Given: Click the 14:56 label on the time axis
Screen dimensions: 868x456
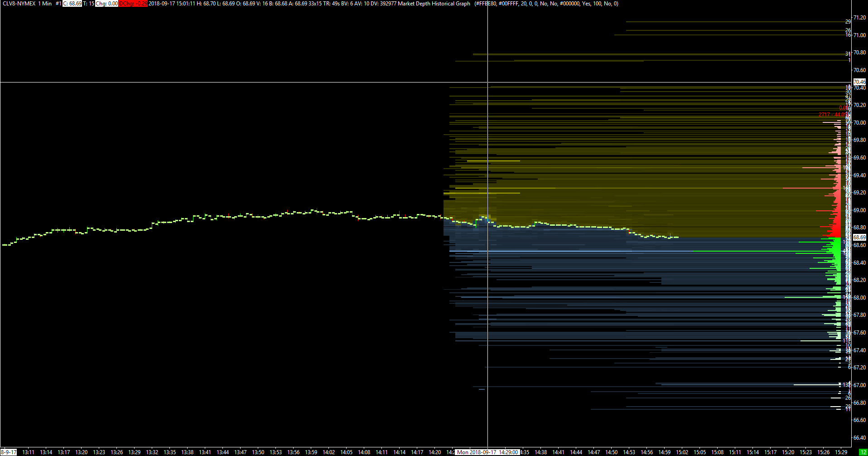Looking at the screenshot, I should 646,452.
